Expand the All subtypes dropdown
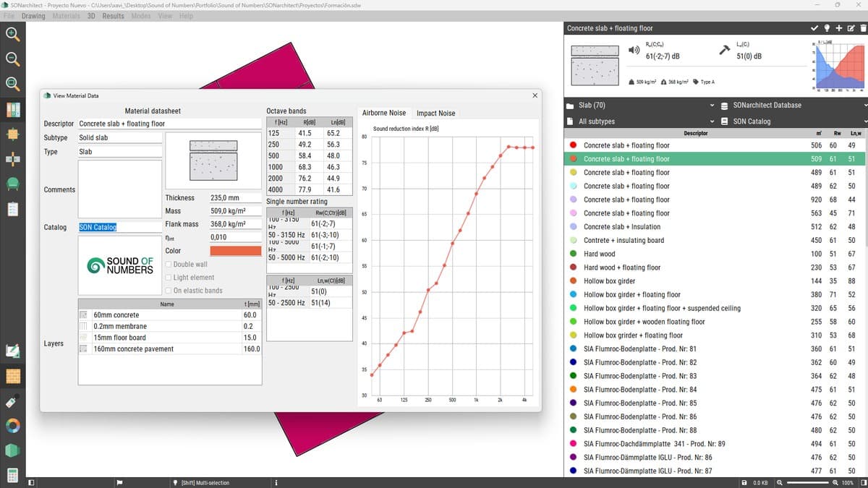Viewport: 868px width, 488px height. pyautogui.click(x=641, y=121)
